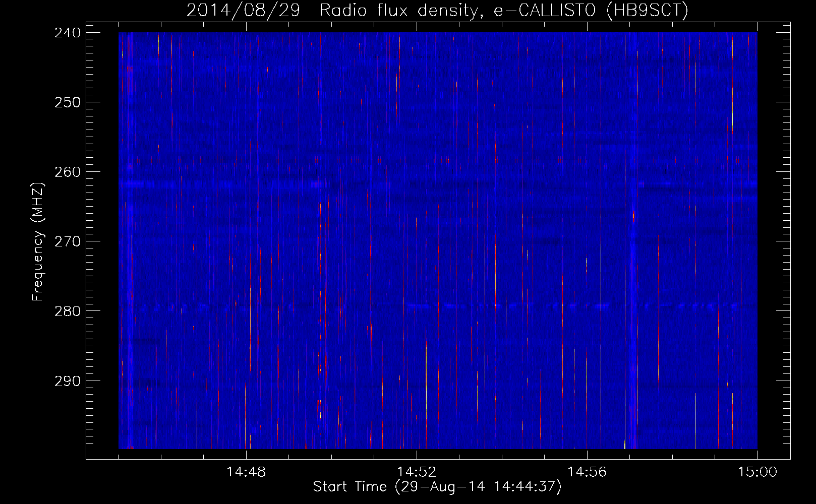Select the 260 frequency tick label
Image resolution: width=816 pixels, height=504 pixels.
click(x=68, y=172)
